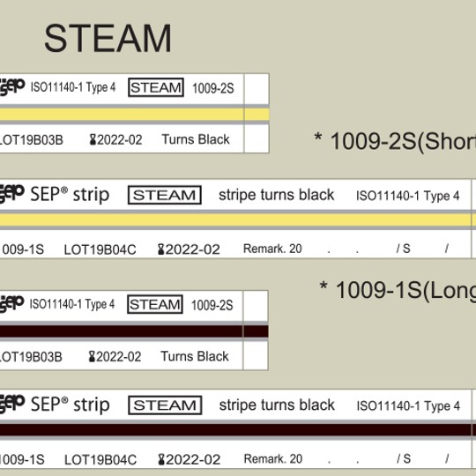The height and width of the screenshot is (476, 476).
Task: Click the large STEAM heading
Action: tap(108, 39)
